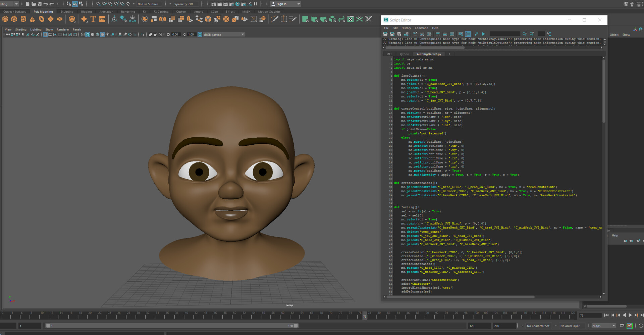Toggle grid display in the viewport toolbar
Image resolution: width=644 pixels, height=335 pixels.
[x=45, y=34]
